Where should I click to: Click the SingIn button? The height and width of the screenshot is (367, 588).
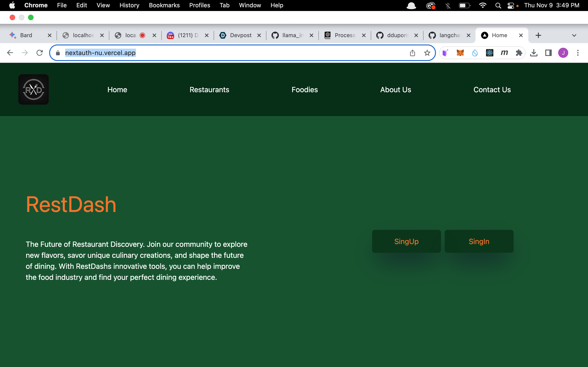click(x=479, y=241)
